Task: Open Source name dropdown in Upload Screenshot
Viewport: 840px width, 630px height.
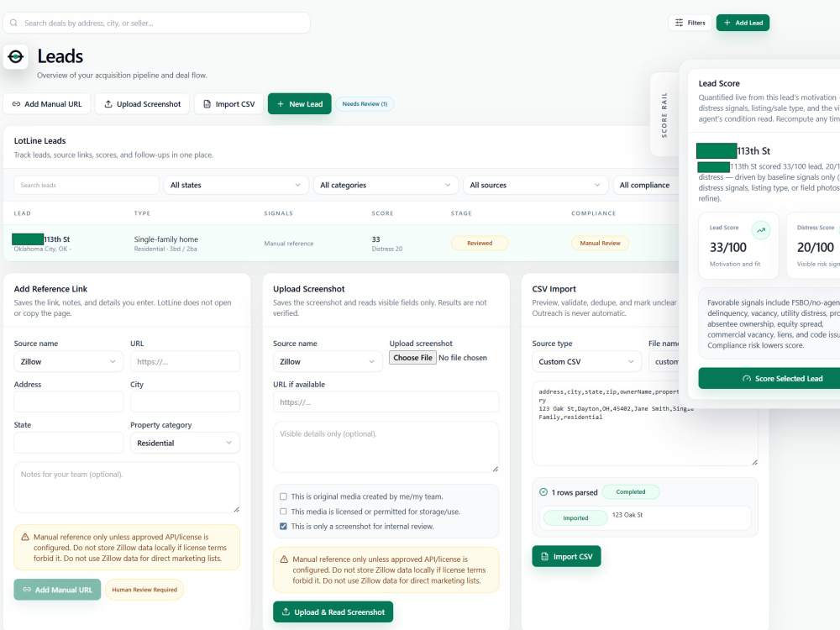Action: click(328, 361)
